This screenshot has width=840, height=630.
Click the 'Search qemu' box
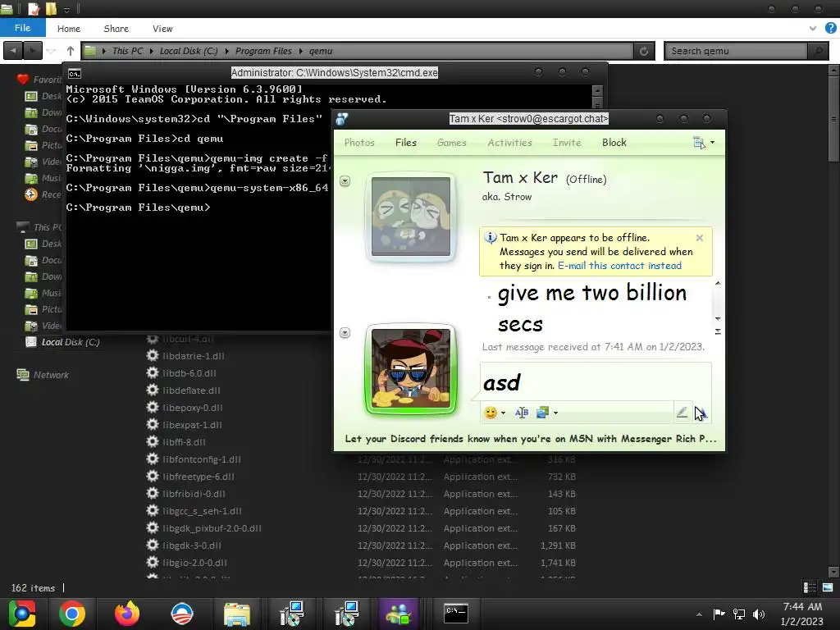[x=737, y=51]
